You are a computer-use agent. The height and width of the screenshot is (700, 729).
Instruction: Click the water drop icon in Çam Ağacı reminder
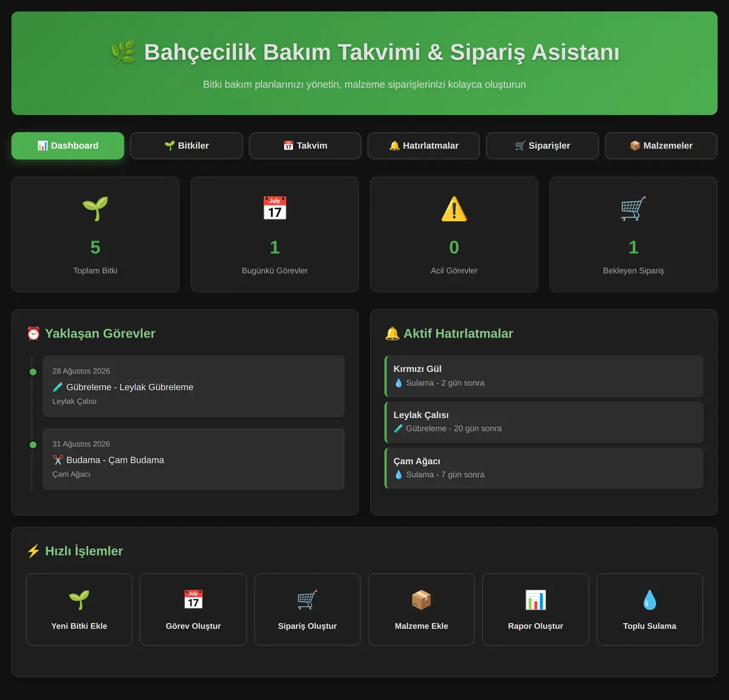(399, 475)
